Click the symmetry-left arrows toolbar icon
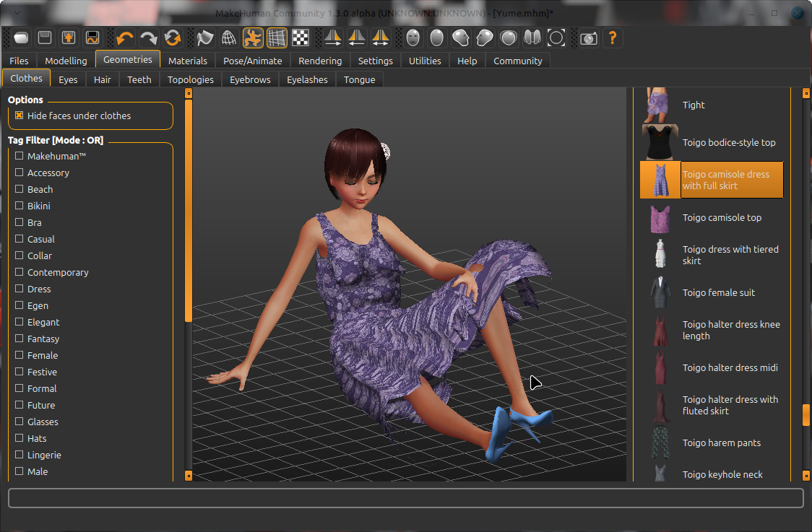812x532 pixels. (356, 38)
